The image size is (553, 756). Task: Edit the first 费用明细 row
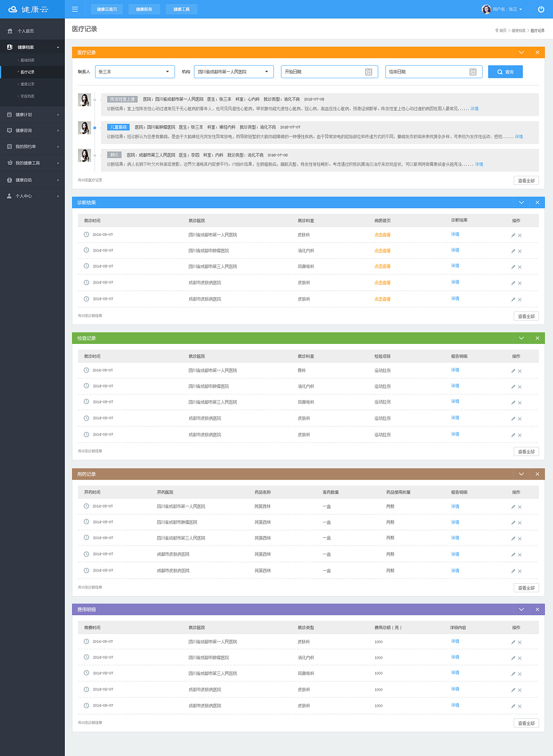coord(513,642)
